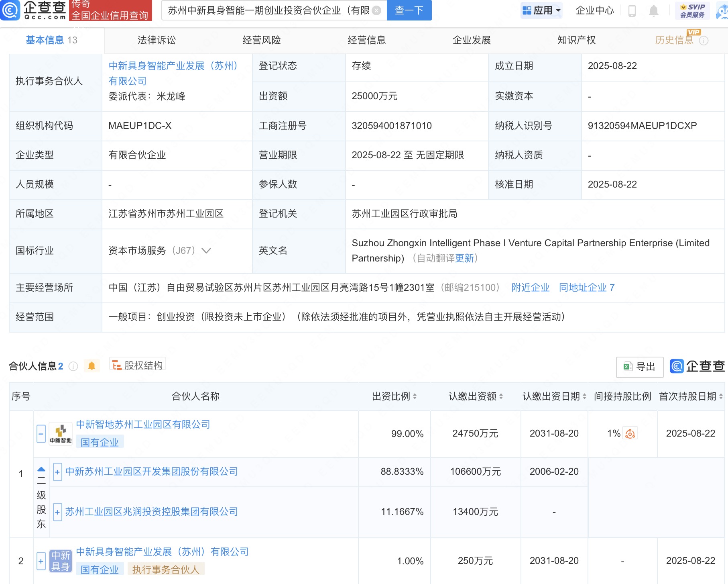Click 25000万元 contribution amount
Image resolution: width=728 pixels, height=584 pixels.
pyautogui.click(x=374, y=96)
